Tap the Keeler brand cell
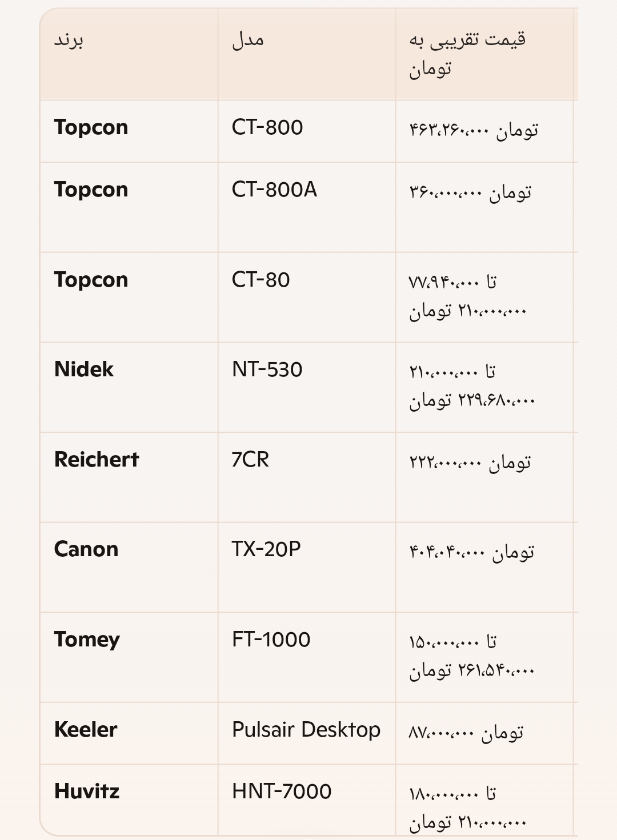The width and height of the screenshot is (617, 840). point(86,730)
